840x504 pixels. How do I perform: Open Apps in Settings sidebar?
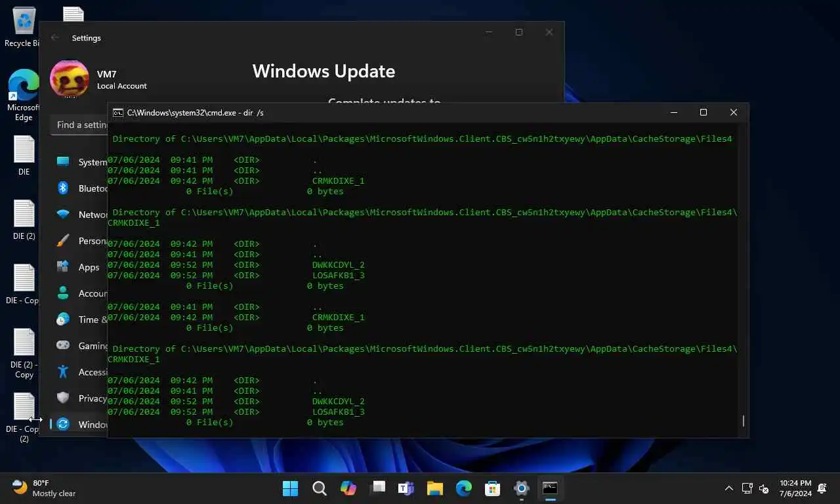pyautogui.click(x=79, y=267)
